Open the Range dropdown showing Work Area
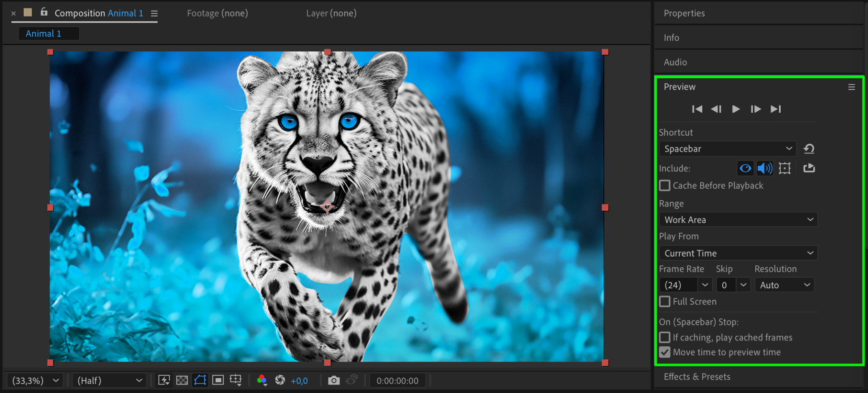This screenshot has width=868, height=393. (x=738, y=220)
